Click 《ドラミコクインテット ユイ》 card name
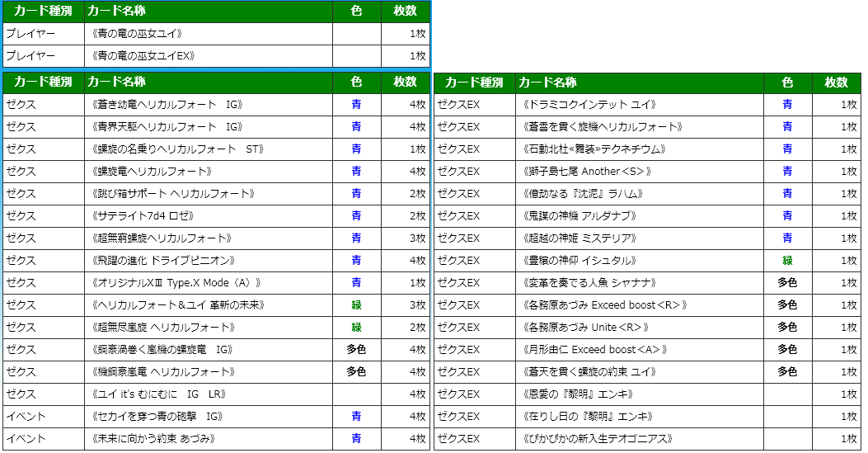868x453 pixels. pyautogui.click(x=590, y=105)
